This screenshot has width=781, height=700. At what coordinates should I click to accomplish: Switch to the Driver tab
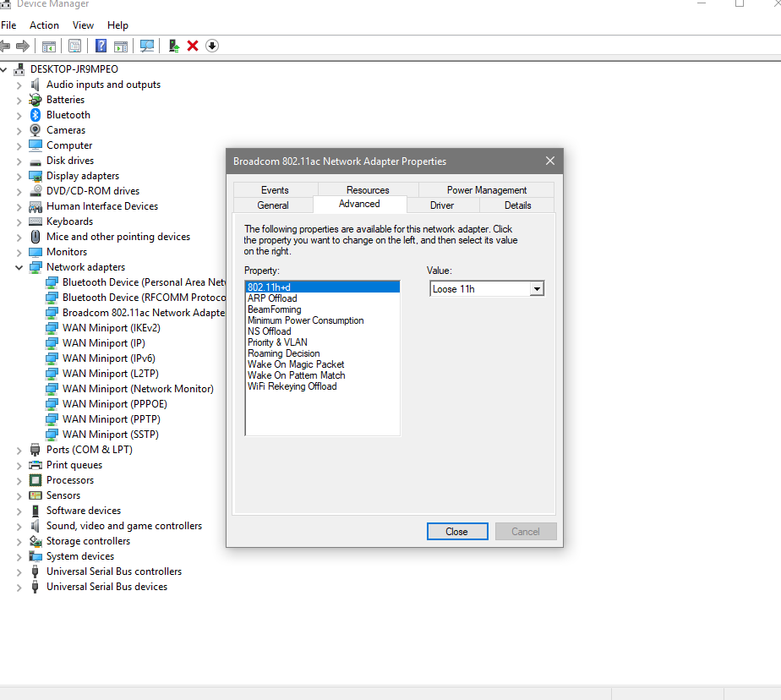(442, 205)
